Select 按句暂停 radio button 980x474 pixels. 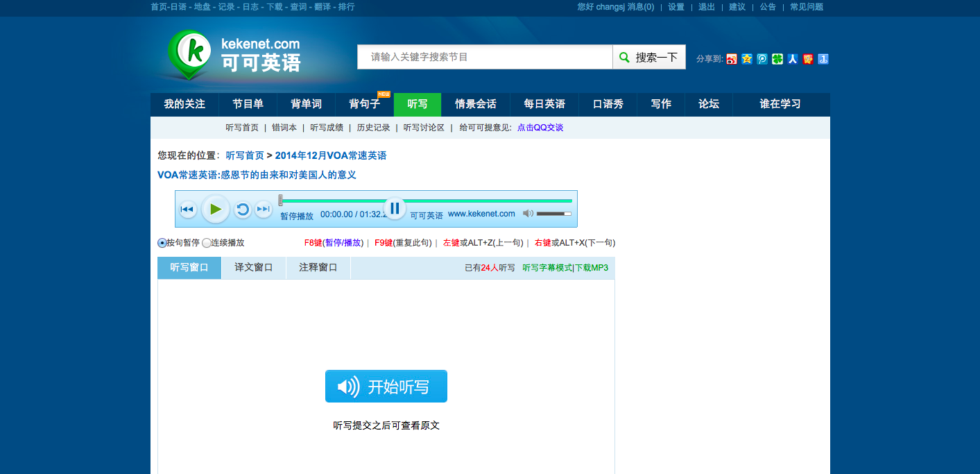coord(162,243)
